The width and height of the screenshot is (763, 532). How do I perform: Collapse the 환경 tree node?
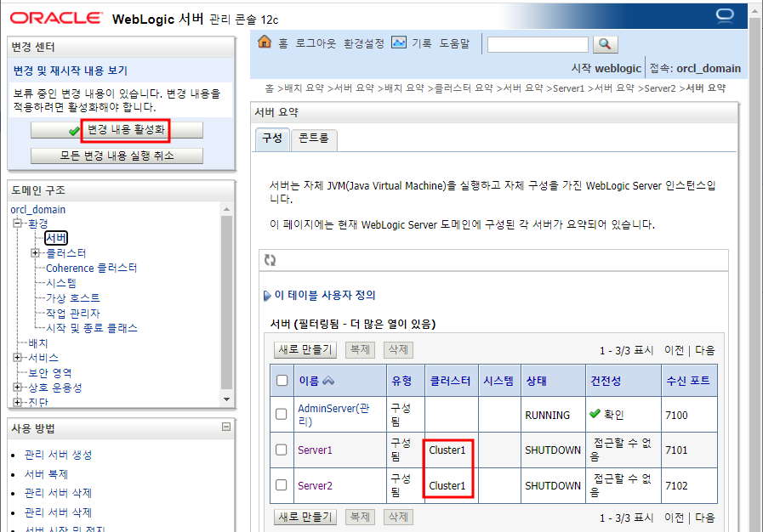click(x=18, y=224)
